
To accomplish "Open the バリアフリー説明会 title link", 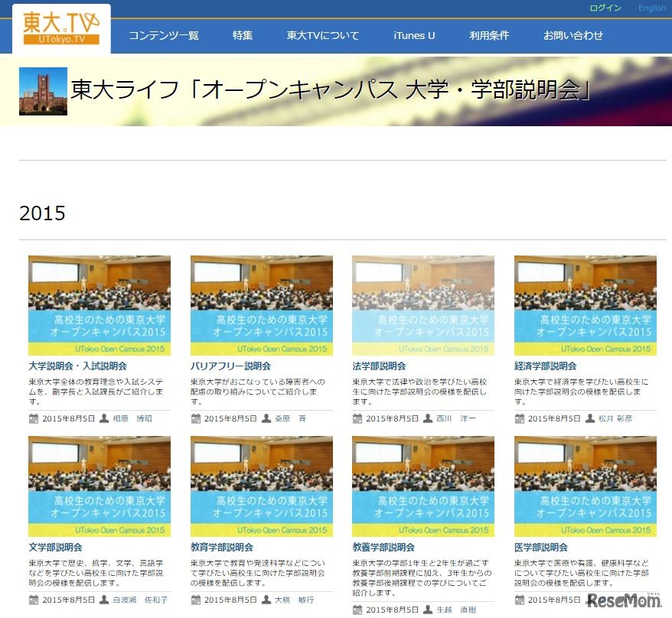I will (x=230, y=366).
